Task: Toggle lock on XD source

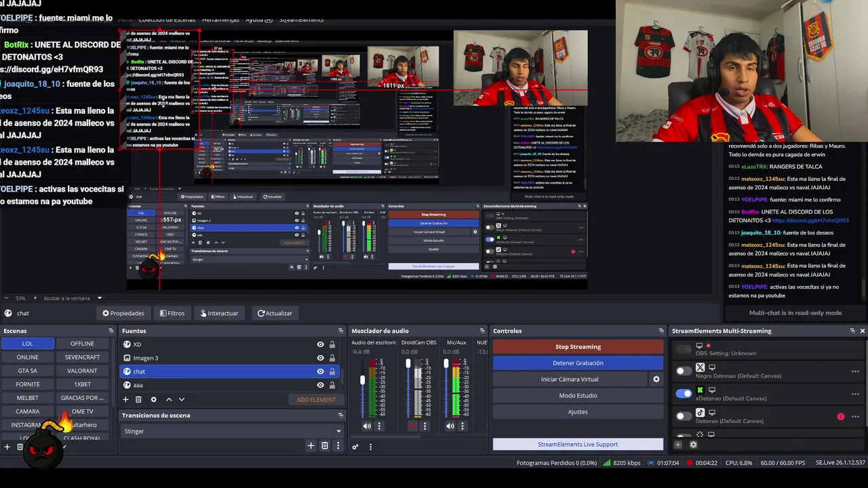Action: [x=332, y=344]
